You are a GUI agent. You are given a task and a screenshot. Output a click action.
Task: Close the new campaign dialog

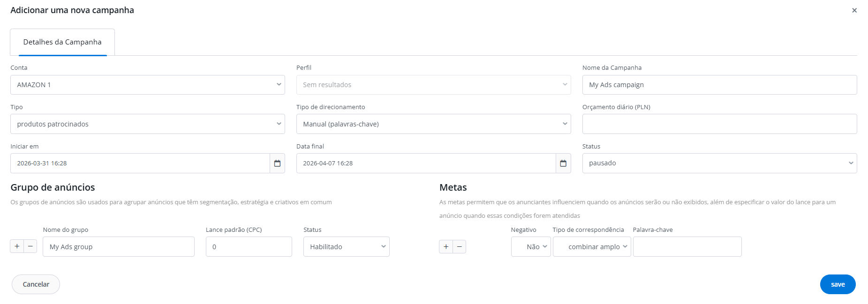click(x=854, y=10)
